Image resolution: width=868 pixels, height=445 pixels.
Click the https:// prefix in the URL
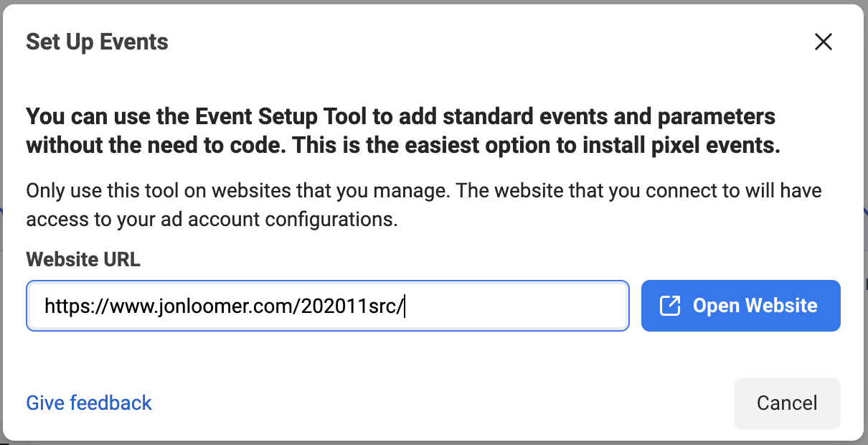click(x=69, y=306)
